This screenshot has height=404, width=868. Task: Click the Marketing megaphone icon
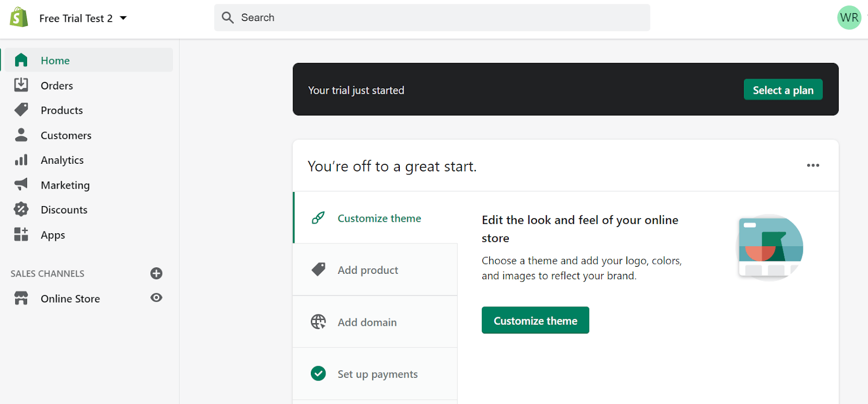point(21,184)
